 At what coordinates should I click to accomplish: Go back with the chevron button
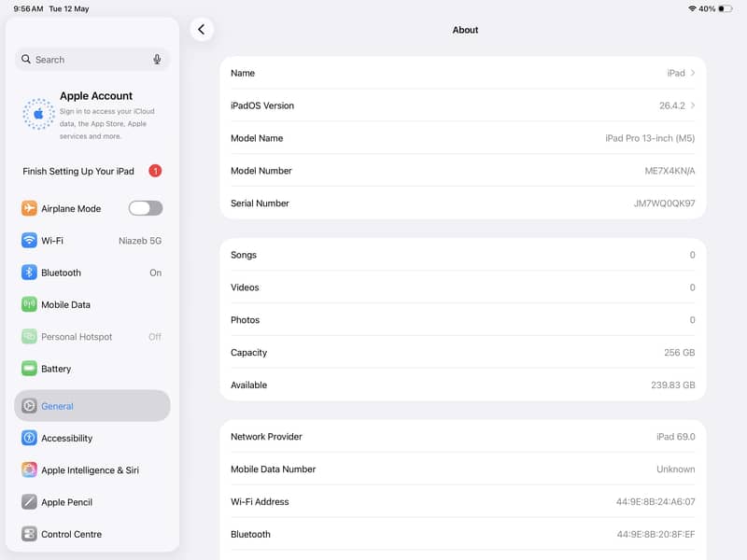pyautogui.click(x=202, y=30)
